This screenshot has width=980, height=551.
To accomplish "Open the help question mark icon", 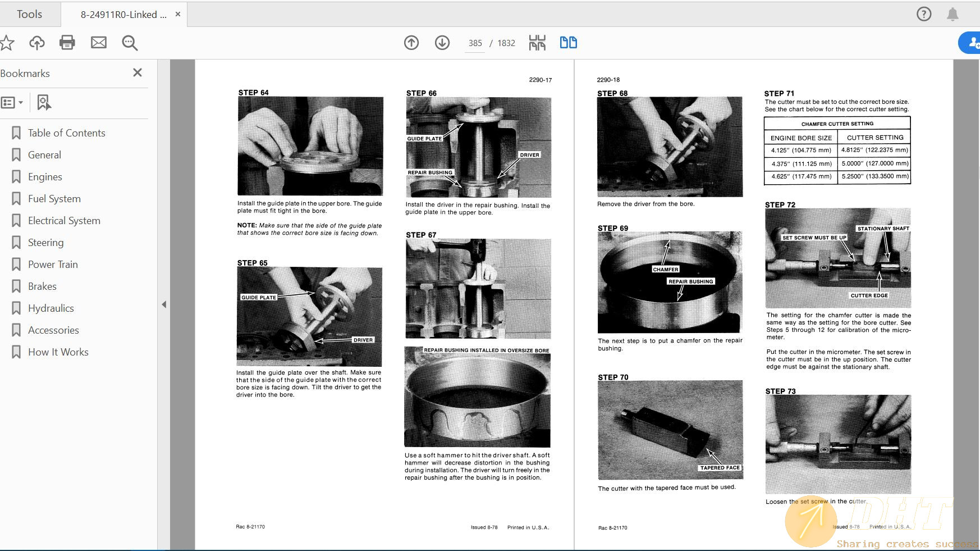I will point(924,14).
